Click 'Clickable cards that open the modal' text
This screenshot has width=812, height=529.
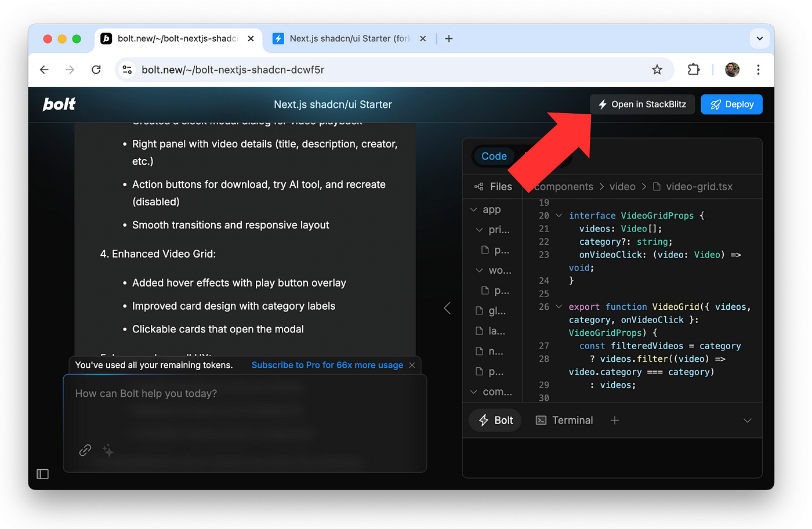tap(218, 329)
